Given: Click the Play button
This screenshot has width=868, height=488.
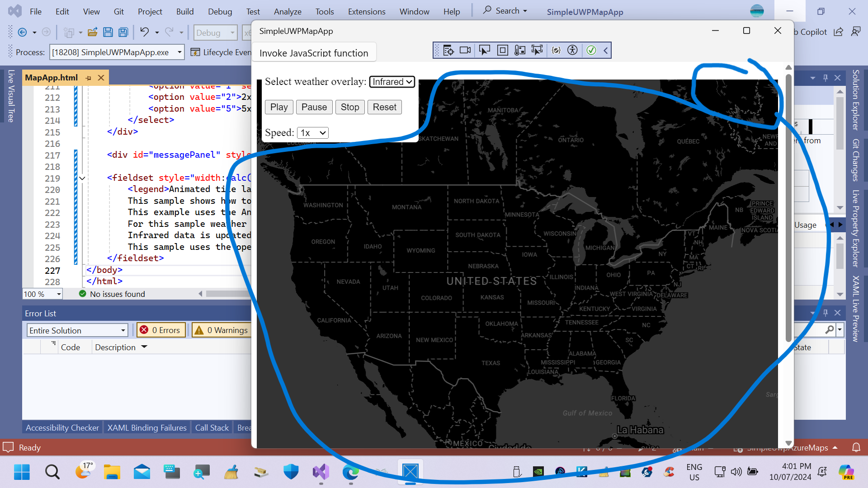Looking at the screenshot, I should 279,107.
